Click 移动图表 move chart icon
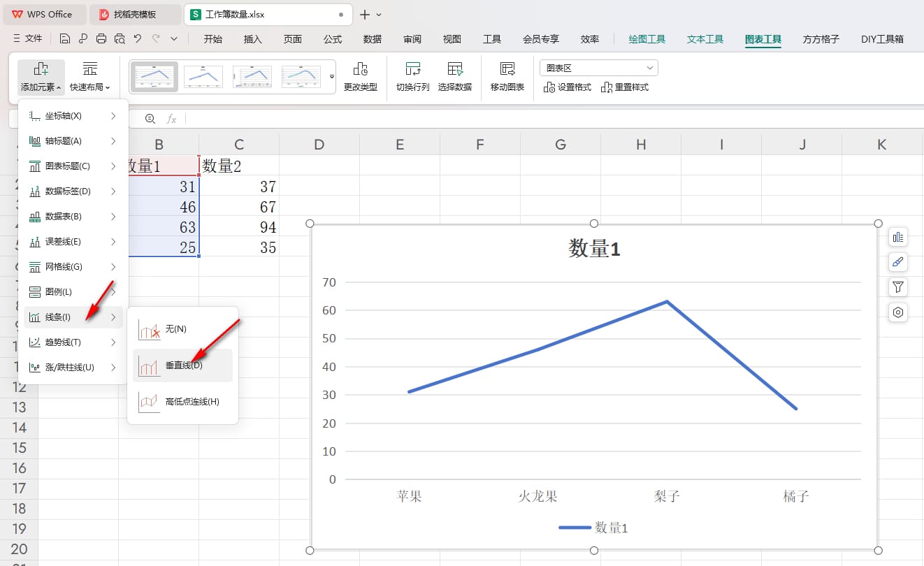Screen dimensions: 924x566 tap(507, 78)
